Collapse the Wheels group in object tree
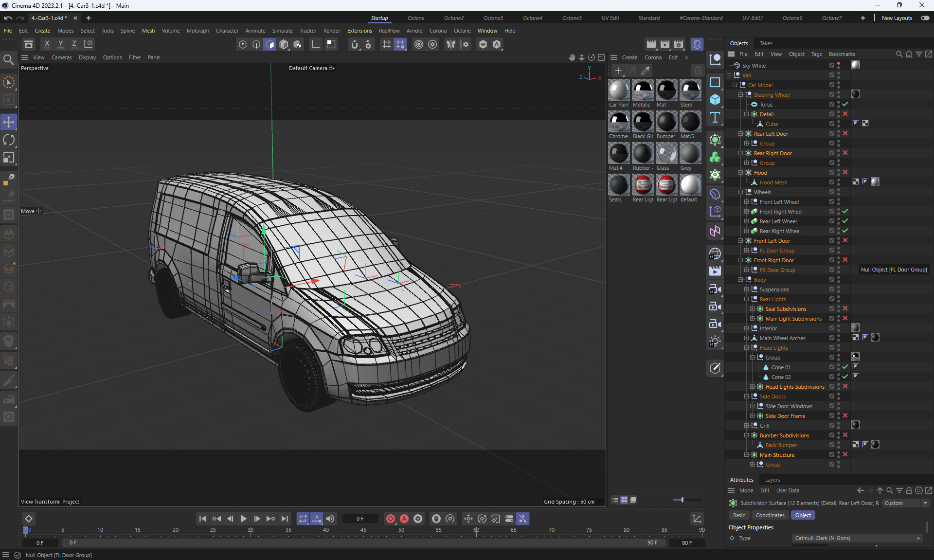934x560 pixels. [x=740, y=192]
